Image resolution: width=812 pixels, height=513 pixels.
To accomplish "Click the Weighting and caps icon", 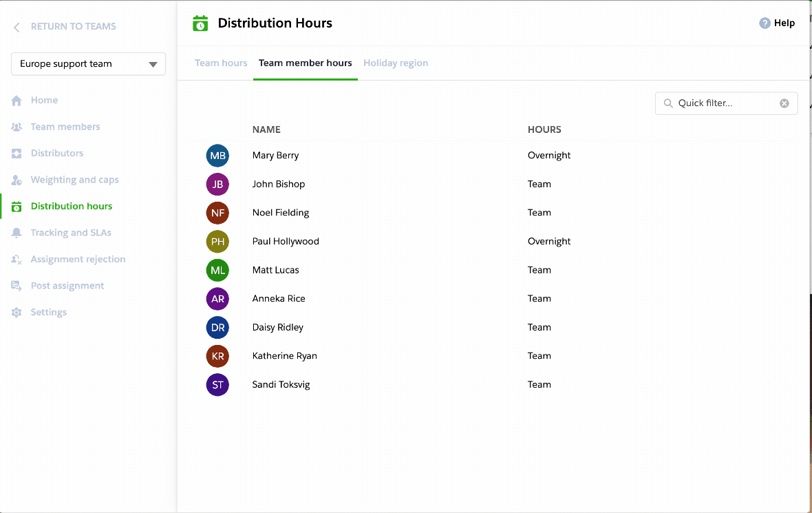I will (17, 180).
